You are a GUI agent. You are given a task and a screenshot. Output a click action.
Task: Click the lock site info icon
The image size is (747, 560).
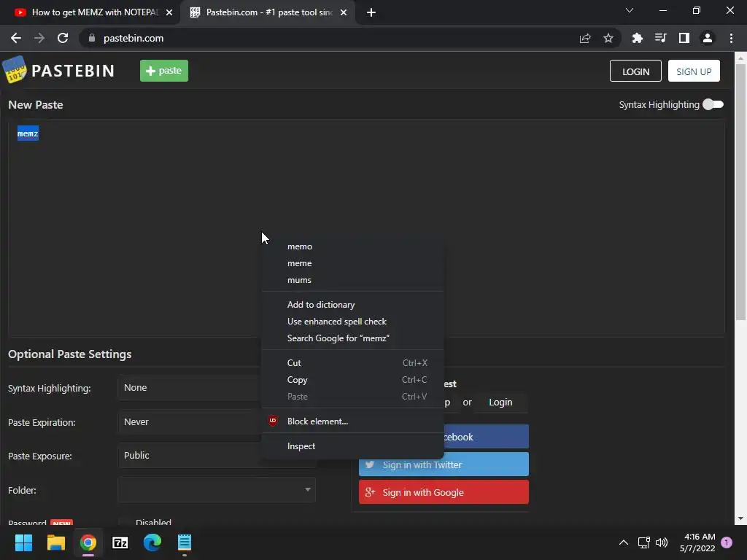point(92,38)
